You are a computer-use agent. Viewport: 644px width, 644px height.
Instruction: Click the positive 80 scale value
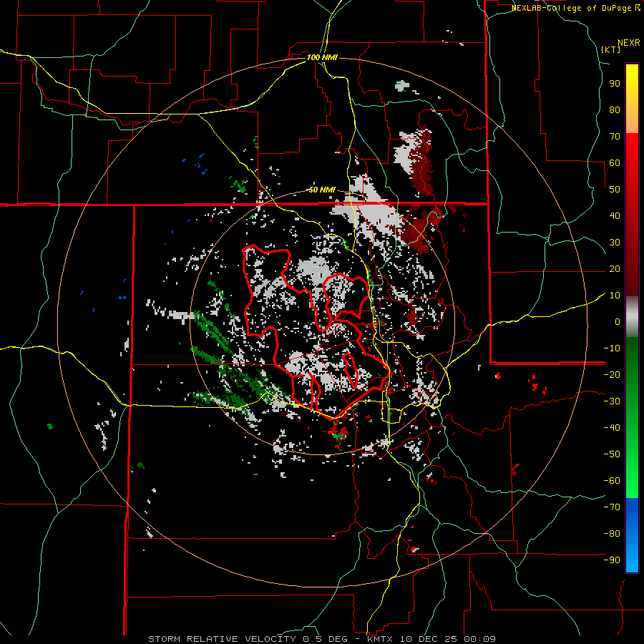615,109
